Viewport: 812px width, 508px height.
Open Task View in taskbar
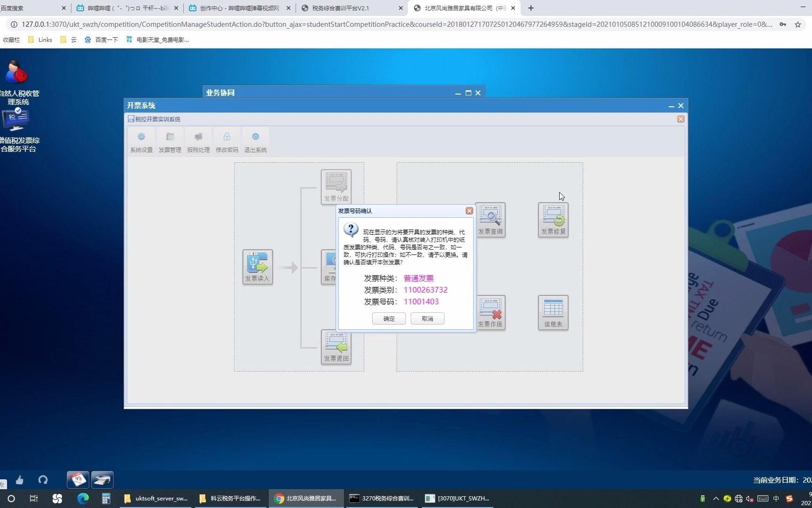(x=34, y=499)
